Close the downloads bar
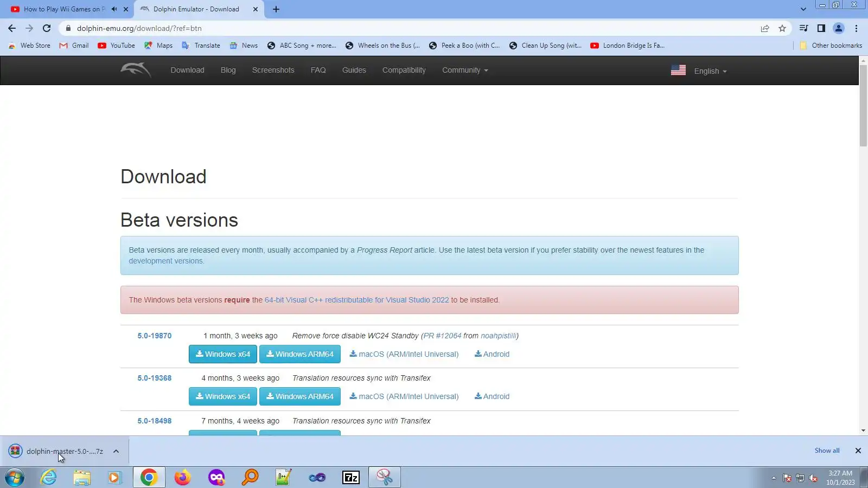 [858, 451]
